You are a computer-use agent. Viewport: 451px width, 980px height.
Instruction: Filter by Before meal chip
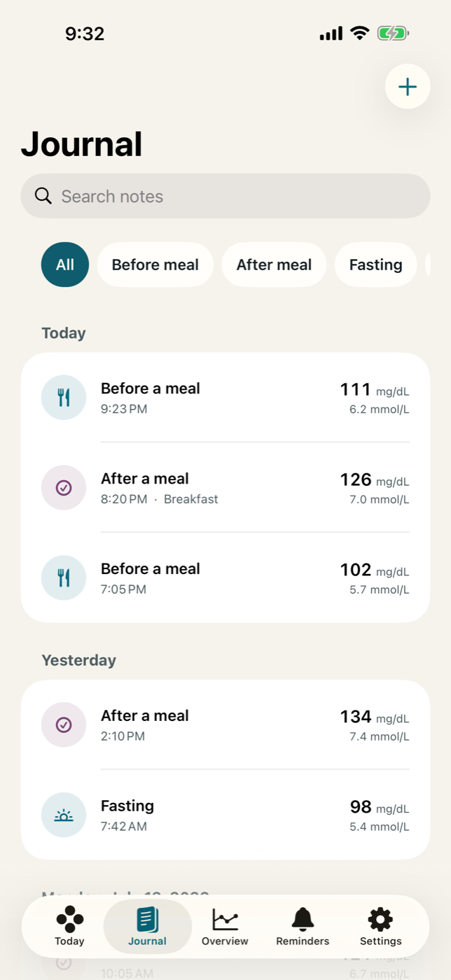pyautogui.click(x=155, y=265)
